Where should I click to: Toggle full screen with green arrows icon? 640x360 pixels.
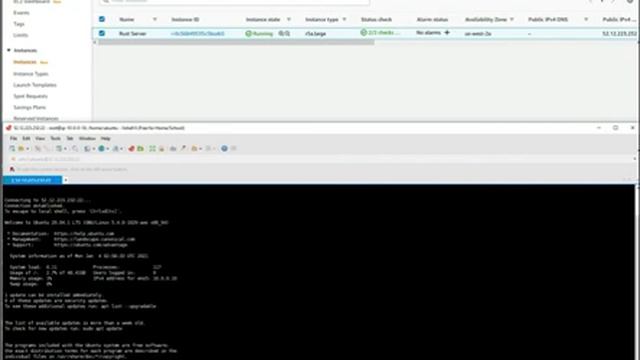152,149
